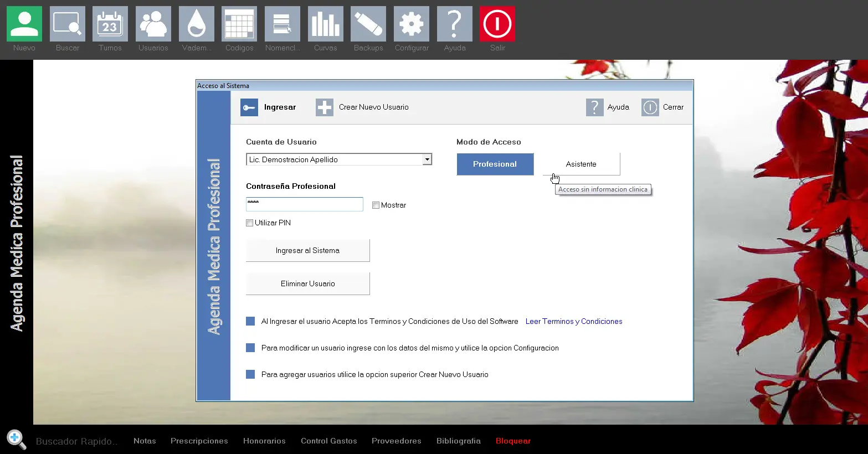Check the Mostrar password checkbox

click(x=376, y=205)
